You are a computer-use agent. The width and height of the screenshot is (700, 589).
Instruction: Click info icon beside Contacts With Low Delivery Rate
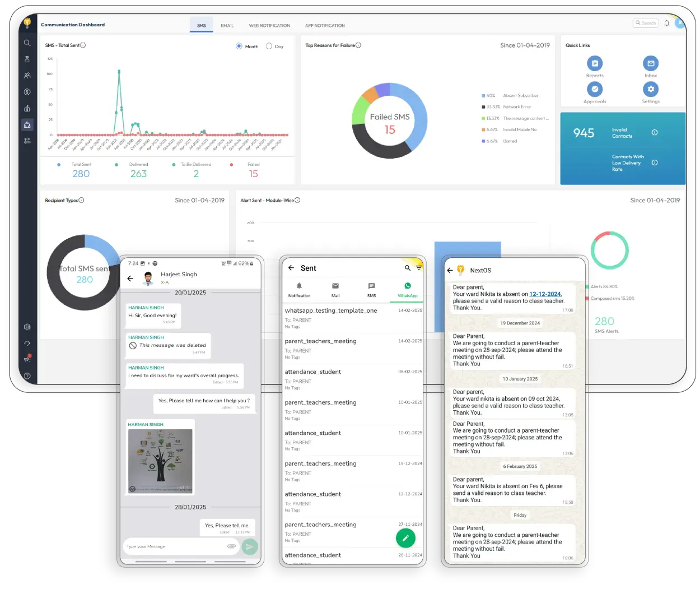pyautogui.click(x=655, y=163)
